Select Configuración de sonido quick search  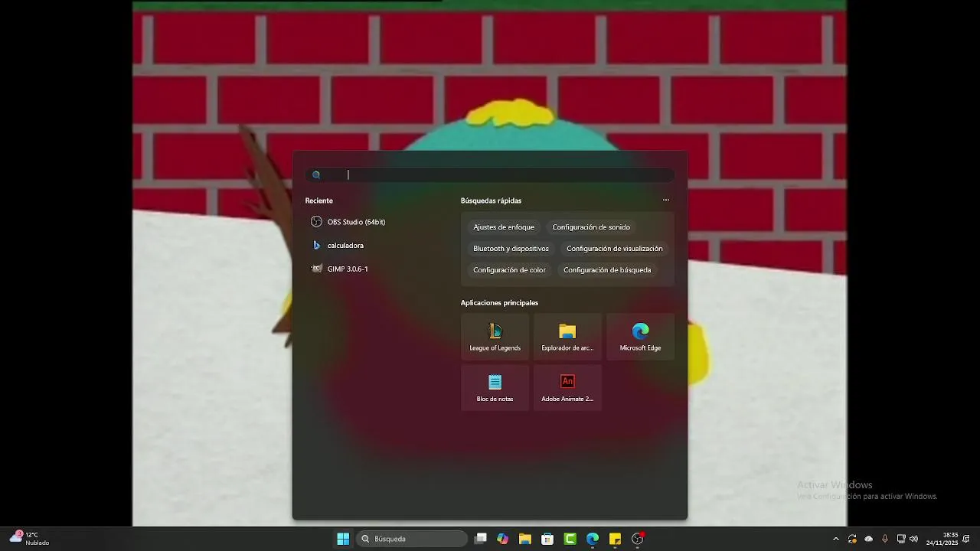pos(591,227)
